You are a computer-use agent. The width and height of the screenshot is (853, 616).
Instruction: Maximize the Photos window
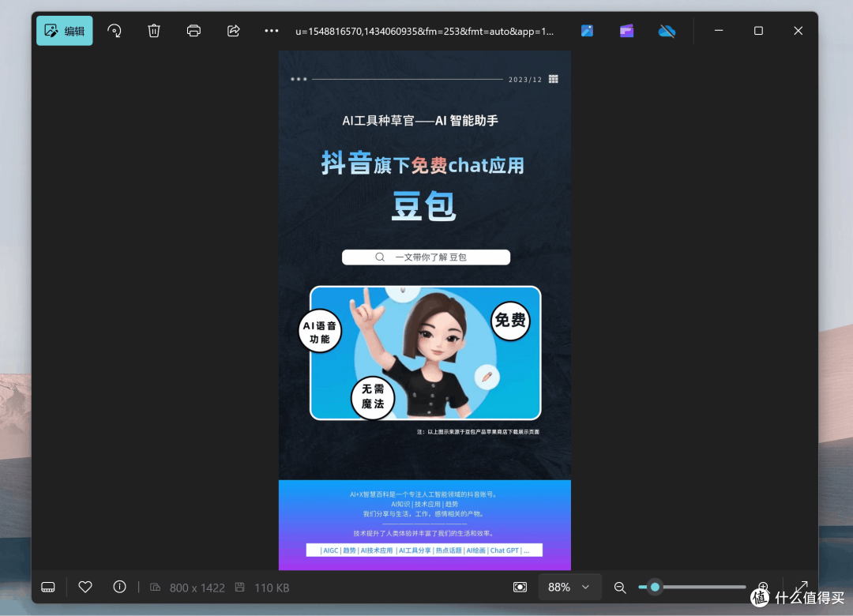coord(758,31)
